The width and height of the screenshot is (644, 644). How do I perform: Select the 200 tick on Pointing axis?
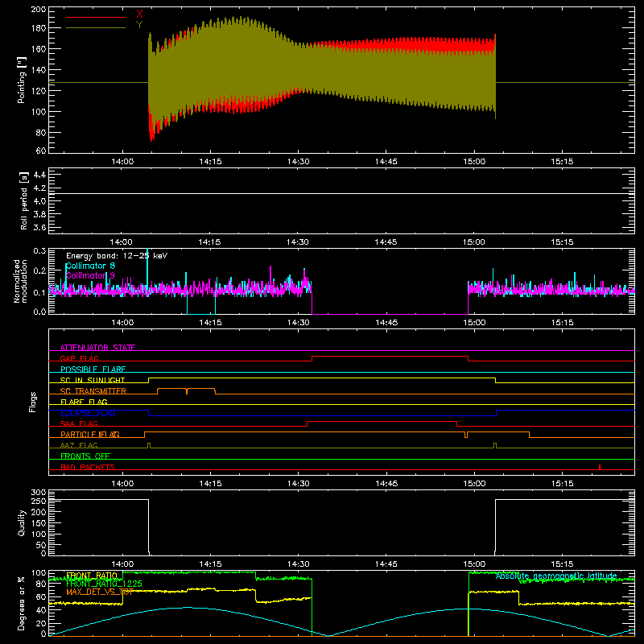point(39,9)
